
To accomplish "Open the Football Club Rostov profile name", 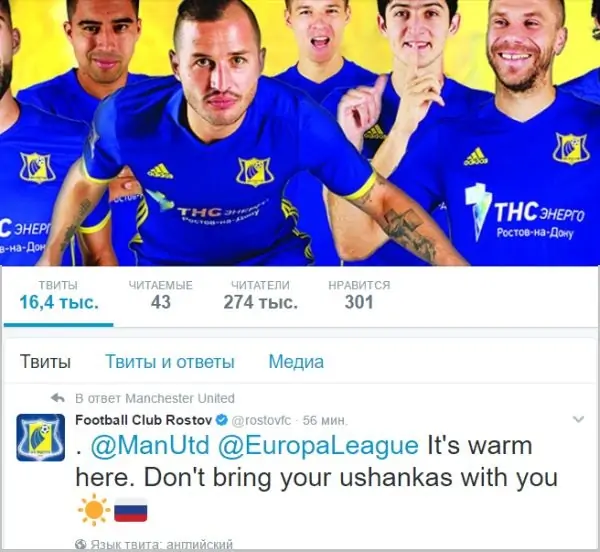I will tap(143, 420).
